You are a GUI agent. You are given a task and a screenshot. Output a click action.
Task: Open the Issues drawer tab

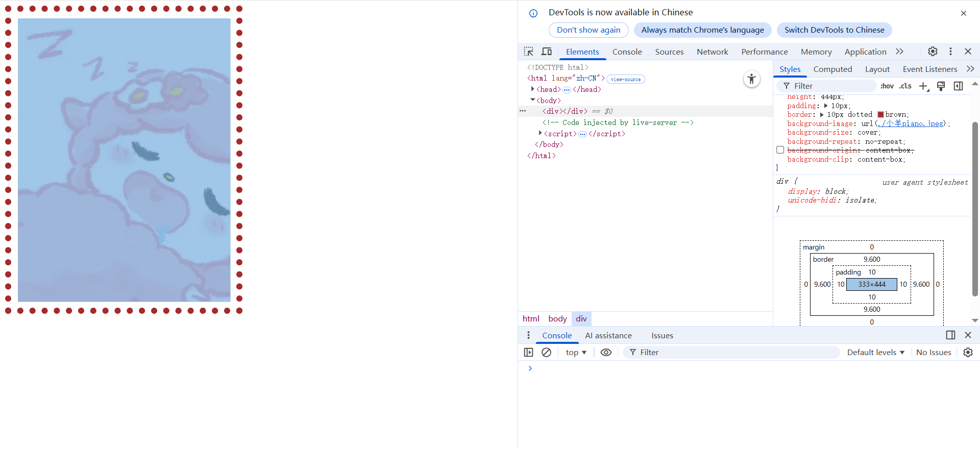[x=662, y=336]
